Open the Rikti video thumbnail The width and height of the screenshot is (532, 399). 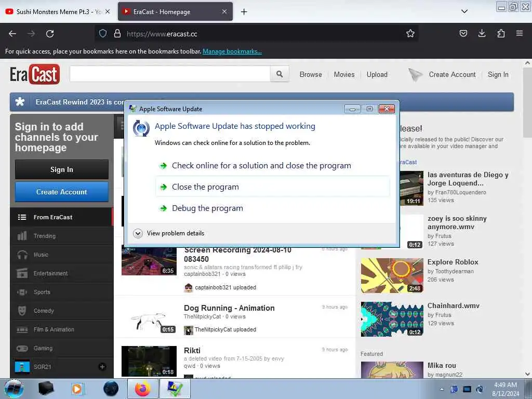tap(149, 361)
